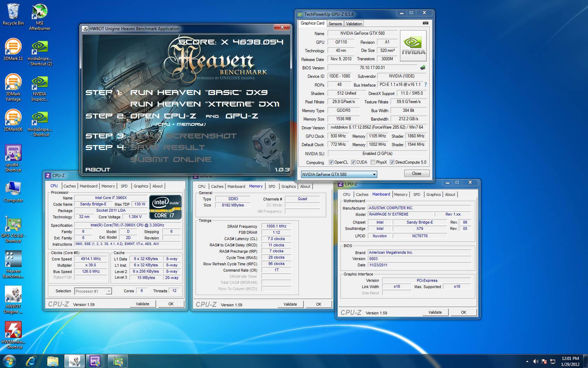Click the Intel Core i7 logo in CPU-Z
The image size is (588, 368).
point(166,207)
